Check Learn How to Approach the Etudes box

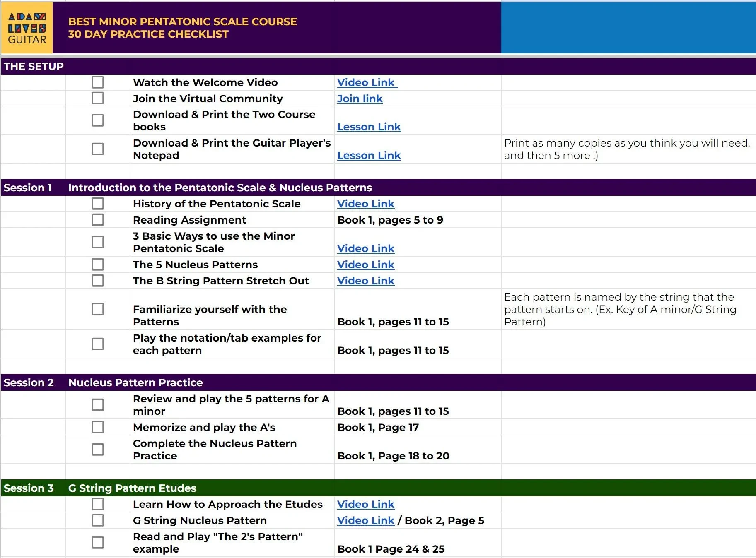98,504
